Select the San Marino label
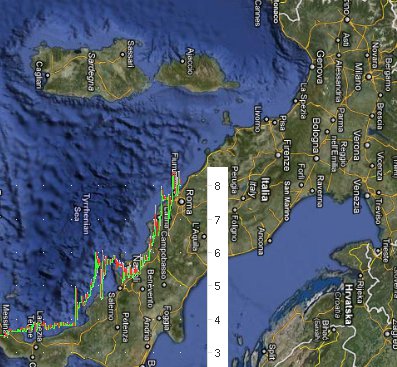 pos(287,201)
